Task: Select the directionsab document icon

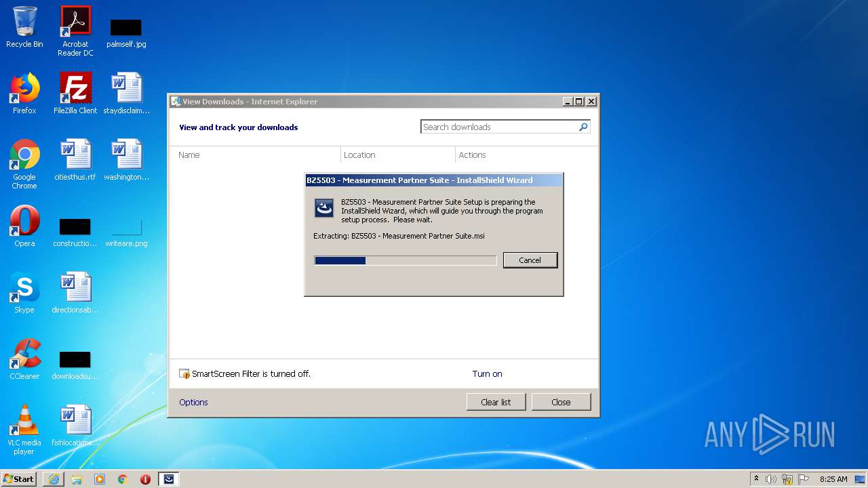Action: [x=75, y=293]
